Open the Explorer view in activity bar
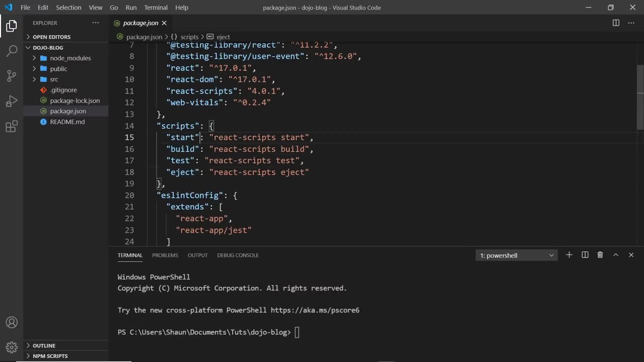 tap(12, 26)
